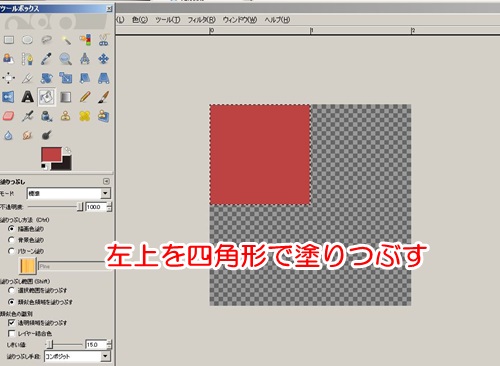Screen dimensions: 500x366
Task: Reset colors to default black and white
Action: 44,166
